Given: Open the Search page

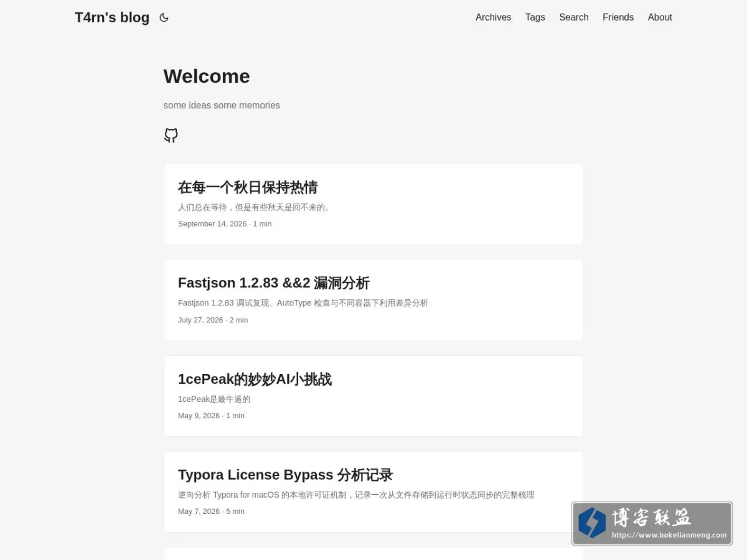Looking at the screenshot, I should pos(573,17).
